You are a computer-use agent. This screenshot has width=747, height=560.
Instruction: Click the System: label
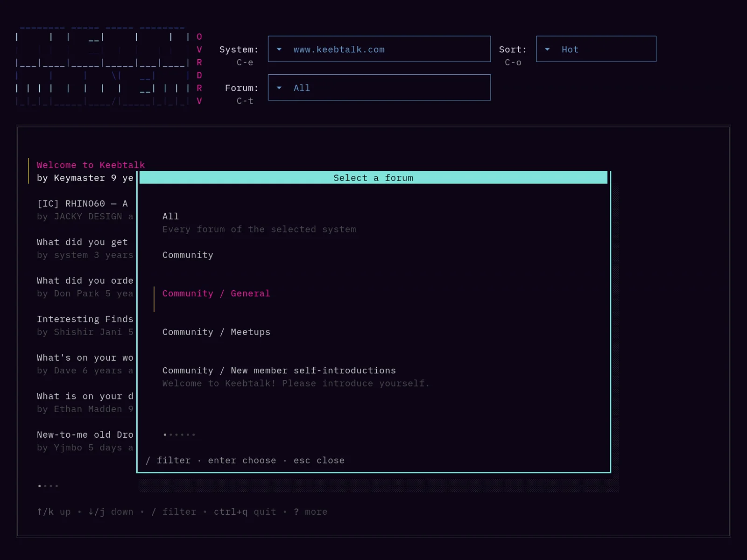pos(239,49)
